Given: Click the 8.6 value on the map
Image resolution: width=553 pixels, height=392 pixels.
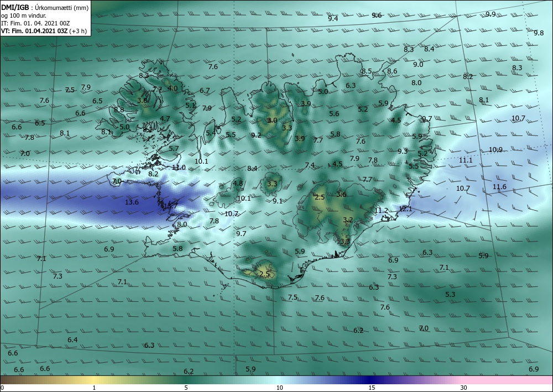Looking at the screenshot, I should point(392,71).
